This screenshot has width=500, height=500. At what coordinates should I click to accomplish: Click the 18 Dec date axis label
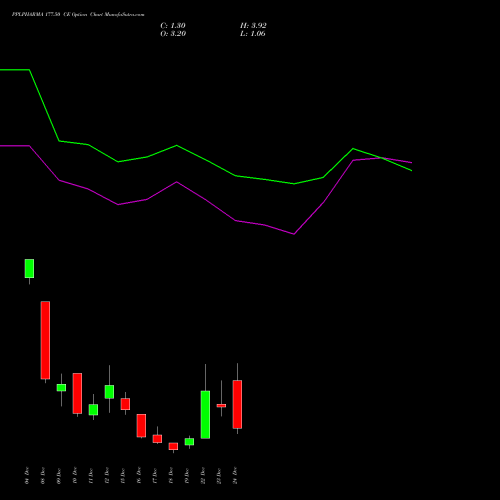171,476
